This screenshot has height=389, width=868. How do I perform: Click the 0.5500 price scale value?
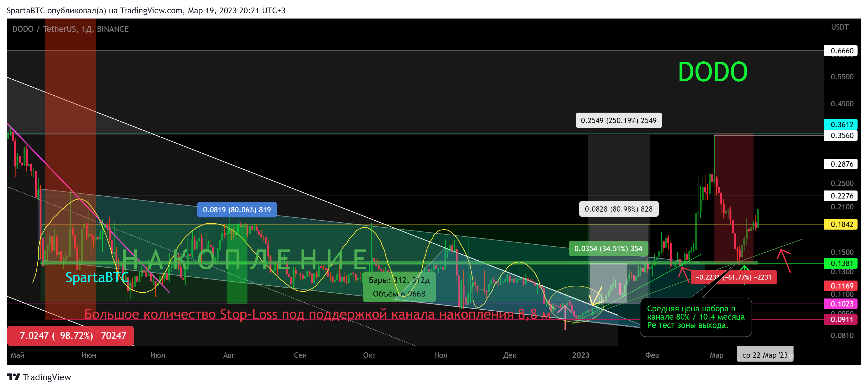click(x=842, y=77)
